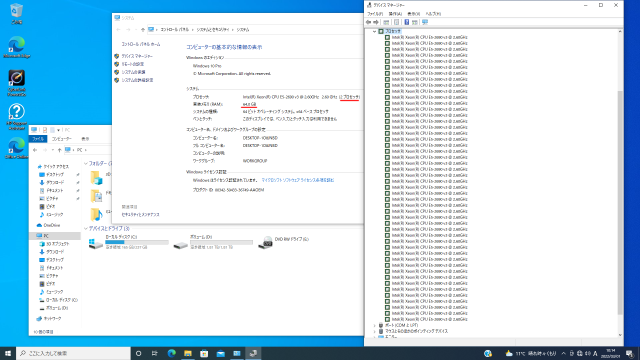Image resolution: width=640 pixels, height=360 pixels.
Task: Click the Microsoft Store taskbar icon
Action: [x=204, y=353]
